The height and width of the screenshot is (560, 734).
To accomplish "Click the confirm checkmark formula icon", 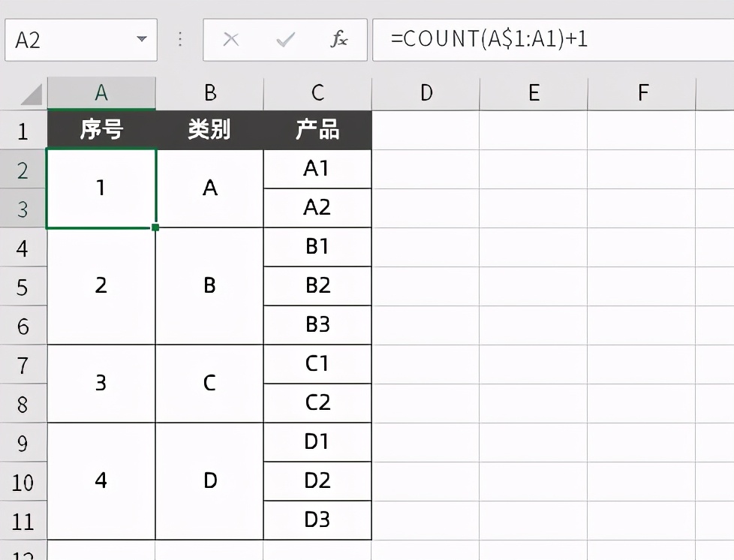I will (x=285, y=40).
